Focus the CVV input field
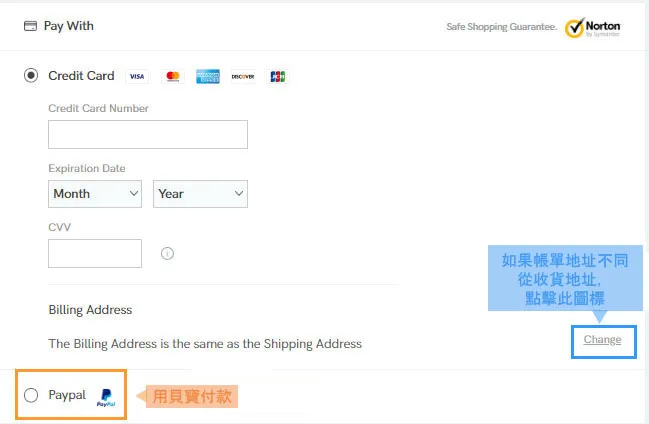The height and width of the screenshot is (424, 649). (x=95, y=253)
